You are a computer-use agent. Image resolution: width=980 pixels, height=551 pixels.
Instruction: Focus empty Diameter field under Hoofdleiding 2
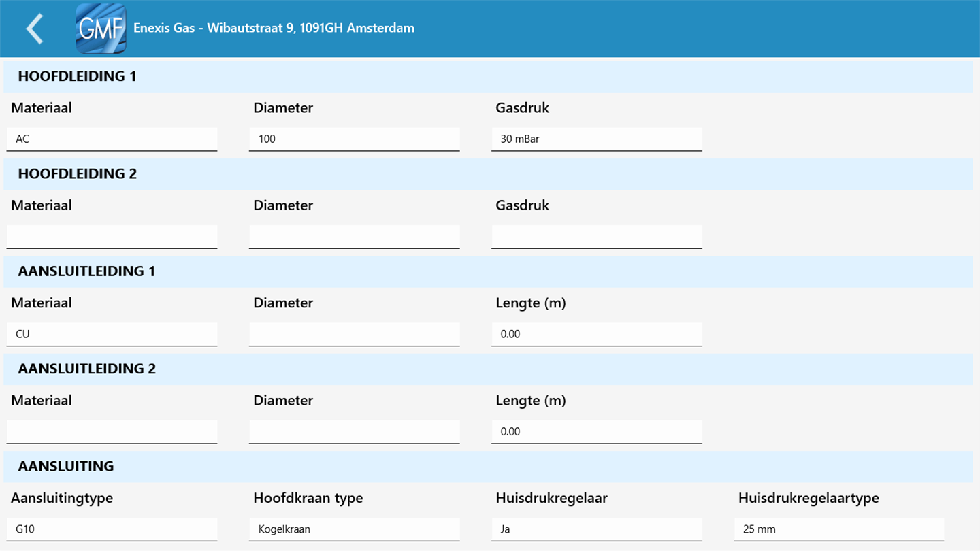point(355,237)
